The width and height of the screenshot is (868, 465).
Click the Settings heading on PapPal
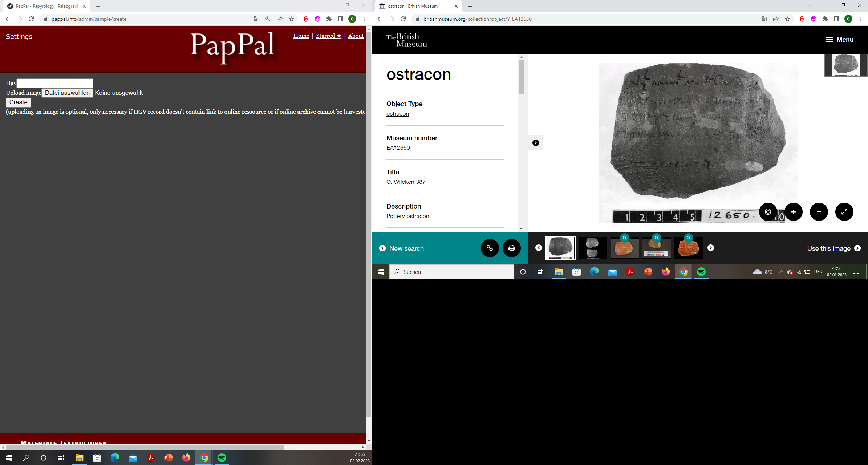[x=19, y=37]
